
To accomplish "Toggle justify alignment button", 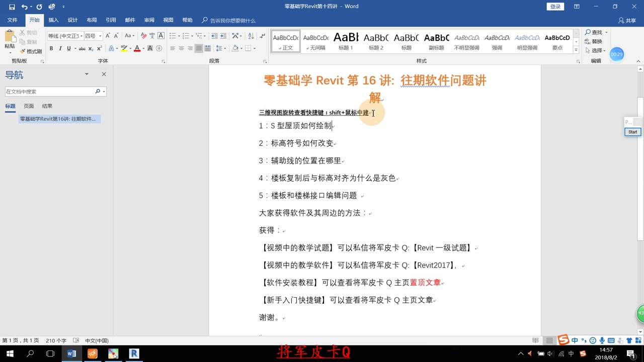I will point(199,49).
